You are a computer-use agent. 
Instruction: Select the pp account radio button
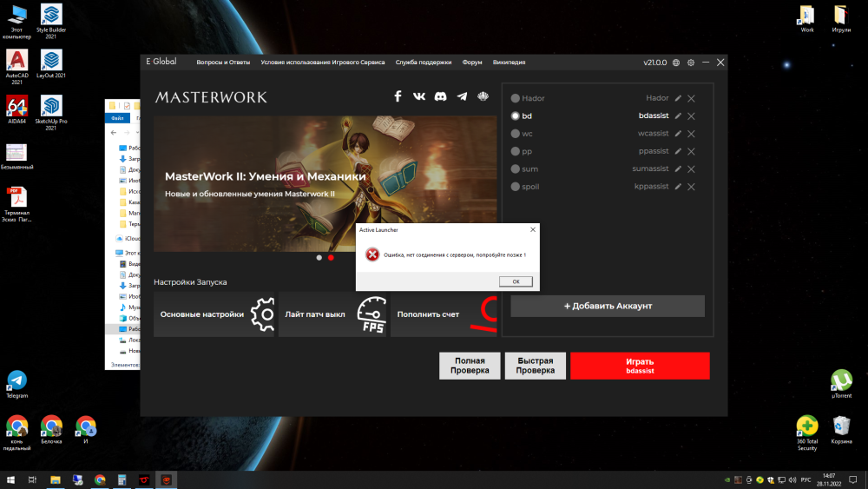(516, 151)
